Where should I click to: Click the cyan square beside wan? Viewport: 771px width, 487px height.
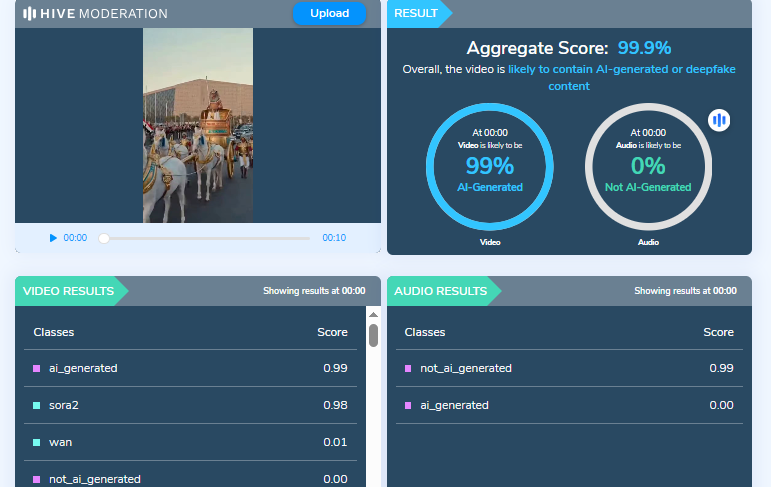pyautogui.click(x=37, y=442)
